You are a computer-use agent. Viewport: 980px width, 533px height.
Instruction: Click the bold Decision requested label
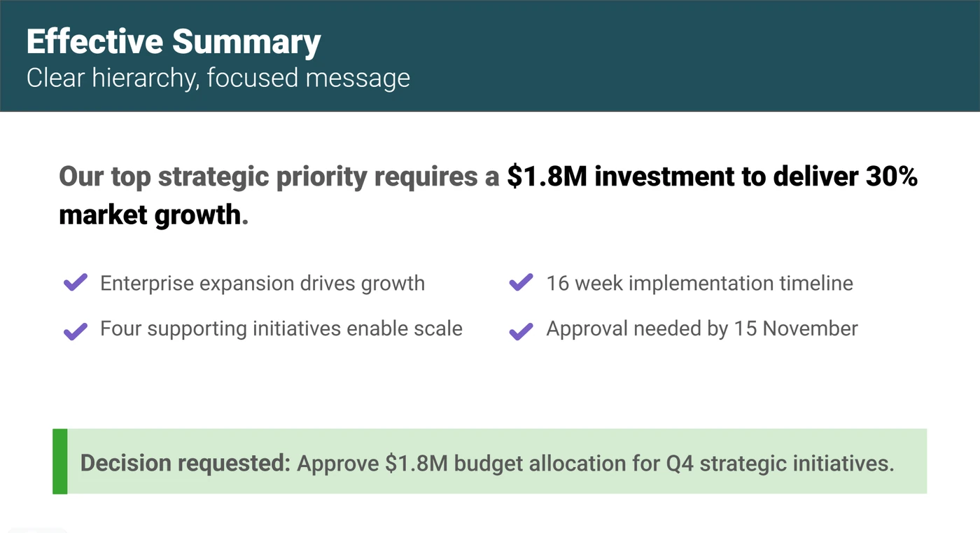tap(185, 463)
